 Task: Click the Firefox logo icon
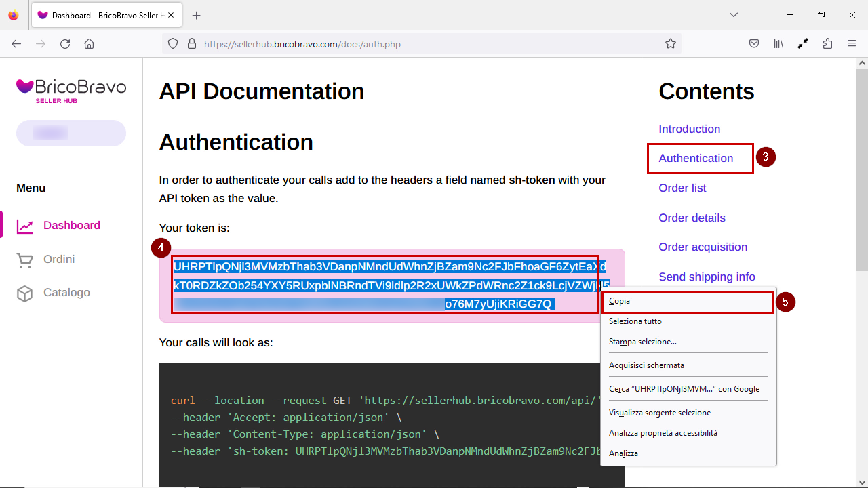pos(14,15)
